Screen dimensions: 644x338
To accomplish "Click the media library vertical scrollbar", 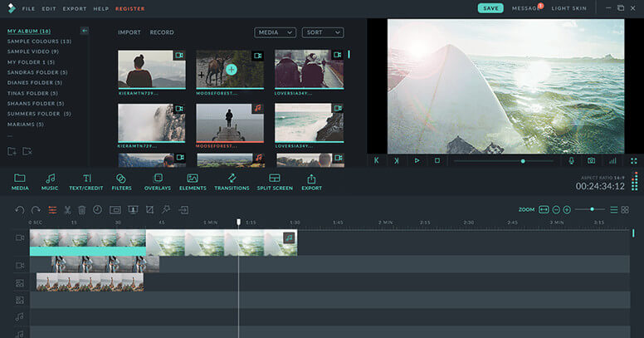I will point(349,54).
